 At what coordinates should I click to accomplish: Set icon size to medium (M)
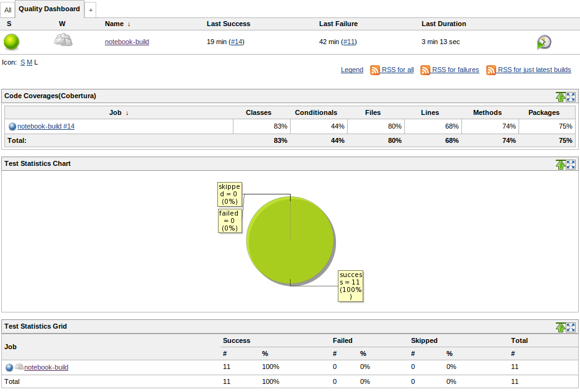29,62
